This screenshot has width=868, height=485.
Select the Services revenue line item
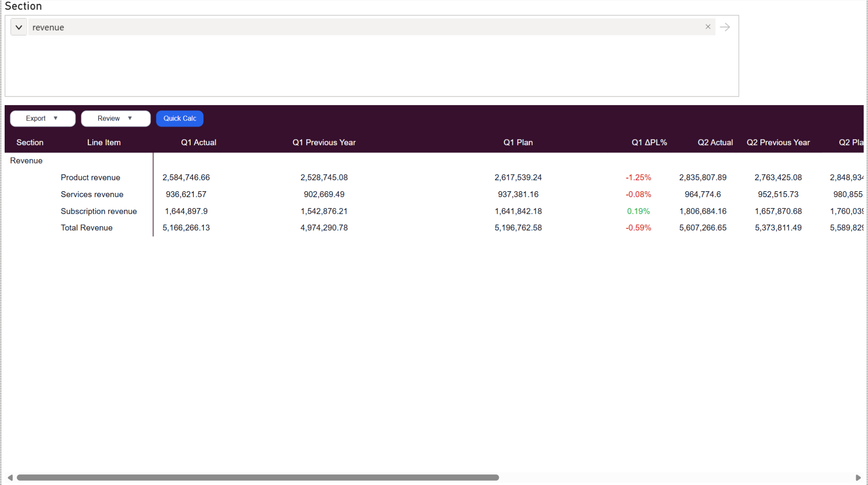tap(92, 195)
